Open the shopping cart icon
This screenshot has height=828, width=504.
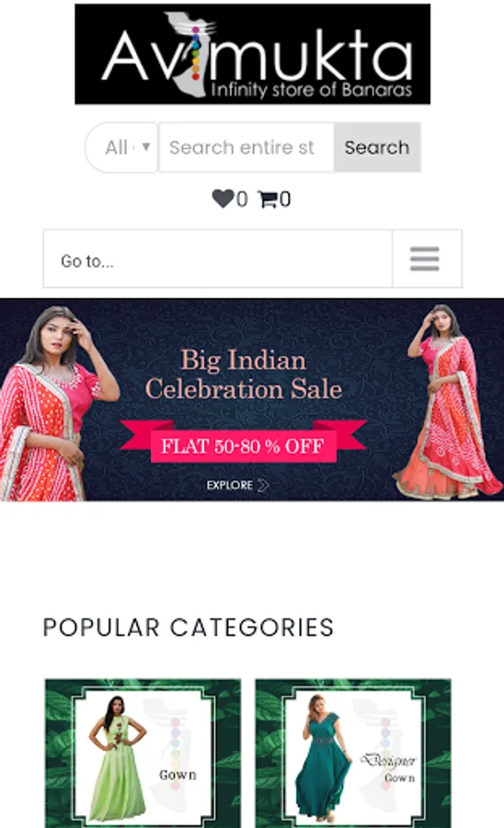tap(268, 199)
